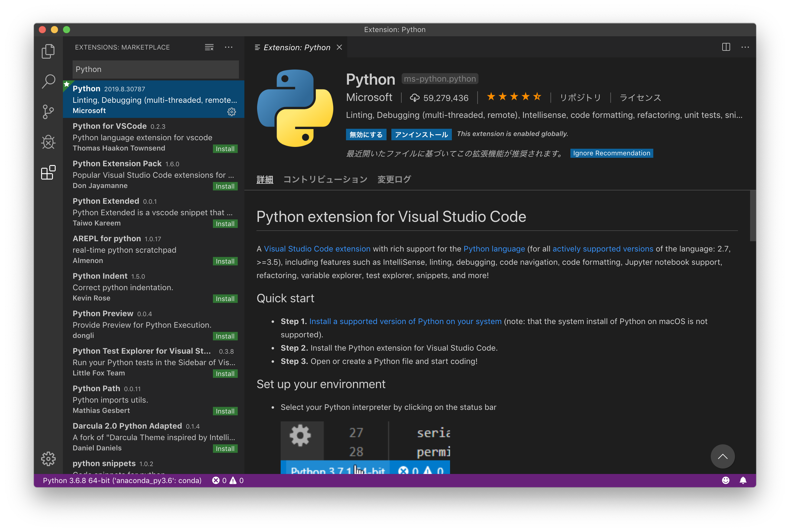
Task: Open the editor more actions menu
Action: click(x=745, y=47)
